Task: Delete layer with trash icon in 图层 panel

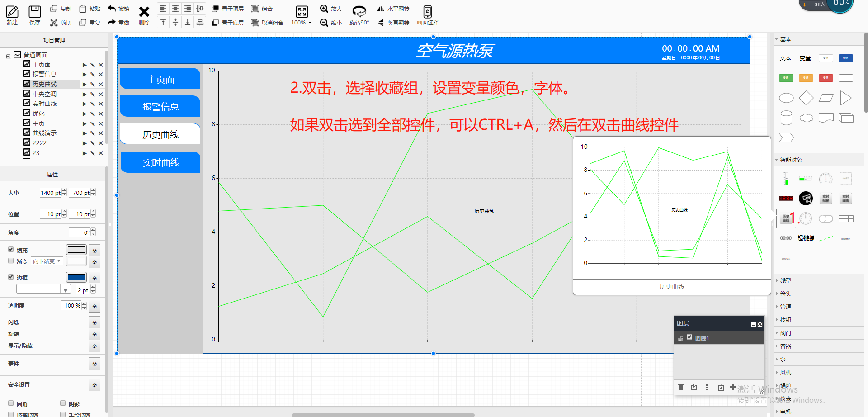Action: (681, 387)
